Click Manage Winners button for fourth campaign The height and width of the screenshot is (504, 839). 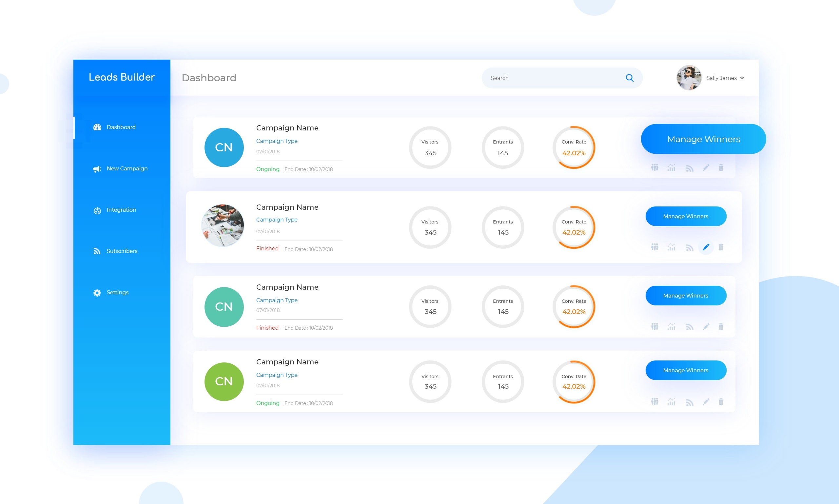[x=685, y=370]
